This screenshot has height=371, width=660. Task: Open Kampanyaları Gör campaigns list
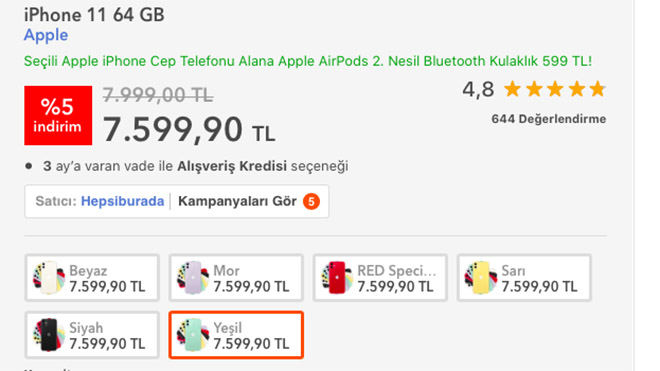(x=237, y=201)
